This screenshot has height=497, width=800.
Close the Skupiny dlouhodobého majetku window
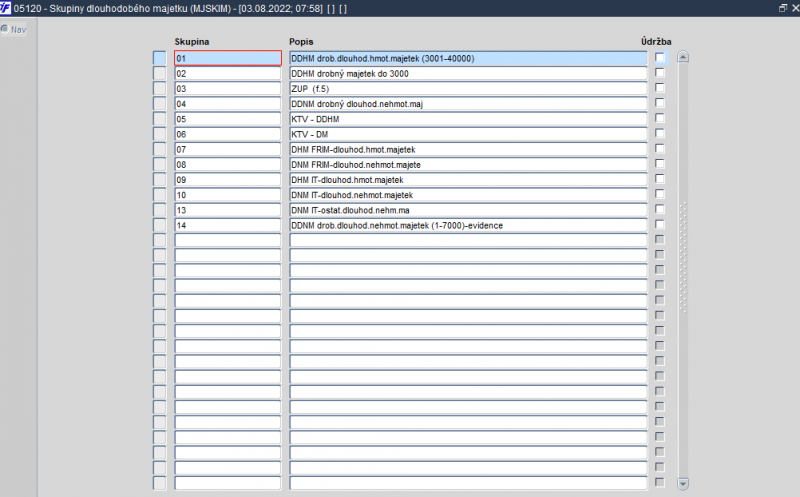(x=795, y=8)
